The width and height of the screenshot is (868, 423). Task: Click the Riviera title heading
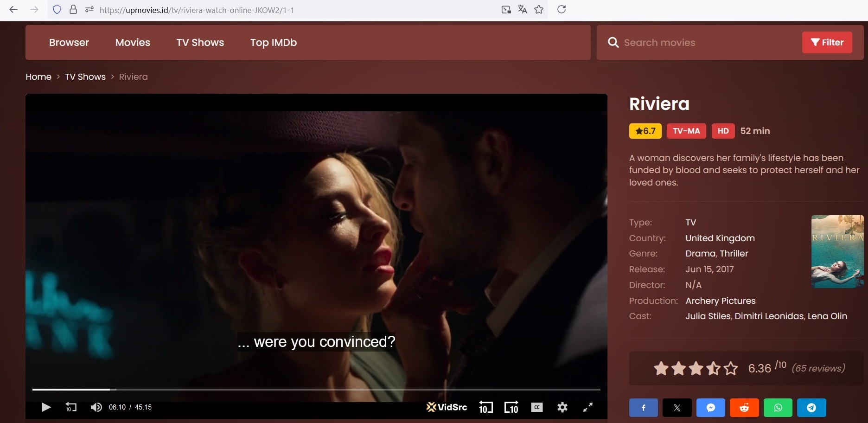pyautogui.click(x=659, y=104)
